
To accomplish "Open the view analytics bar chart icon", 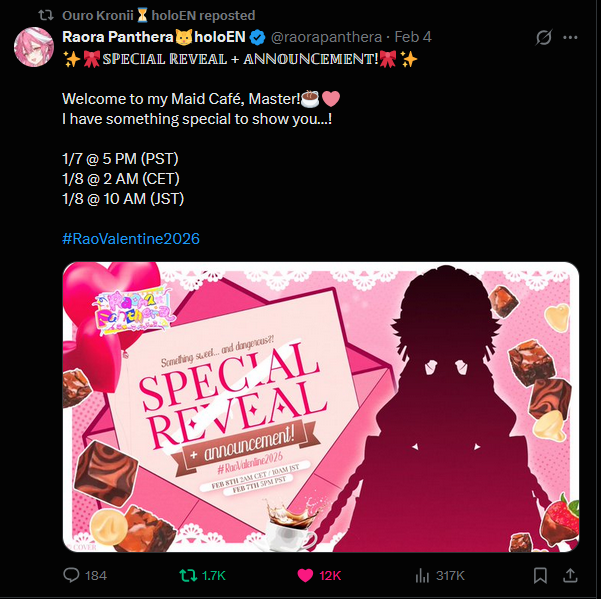I will tap(422, 575).
